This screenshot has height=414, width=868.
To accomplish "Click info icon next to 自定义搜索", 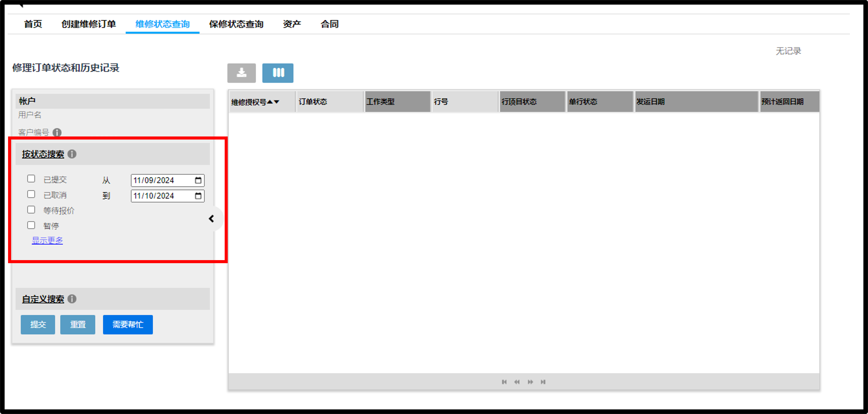I will [72, 299].
